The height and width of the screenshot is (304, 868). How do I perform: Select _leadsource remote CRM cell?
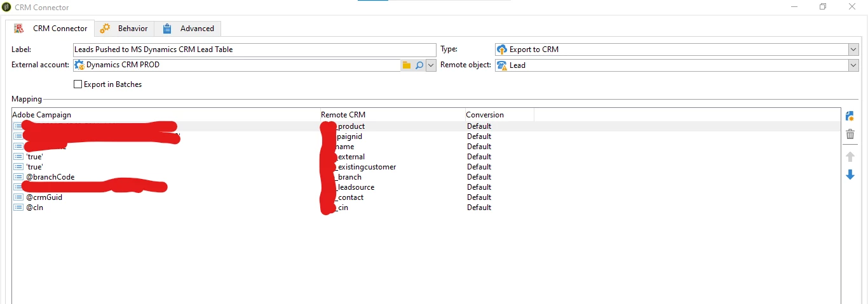pos(355,187)
